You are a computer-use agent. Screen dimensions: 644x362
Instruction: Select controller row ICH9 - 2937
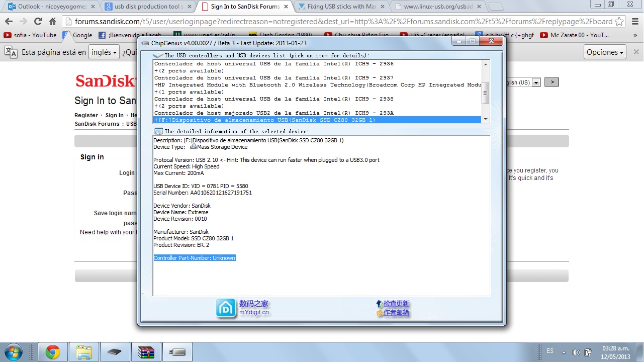[317, 78]
